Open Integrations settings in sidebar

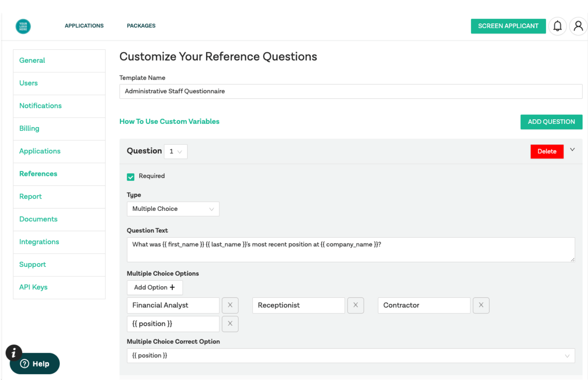[x=59, y=242]
